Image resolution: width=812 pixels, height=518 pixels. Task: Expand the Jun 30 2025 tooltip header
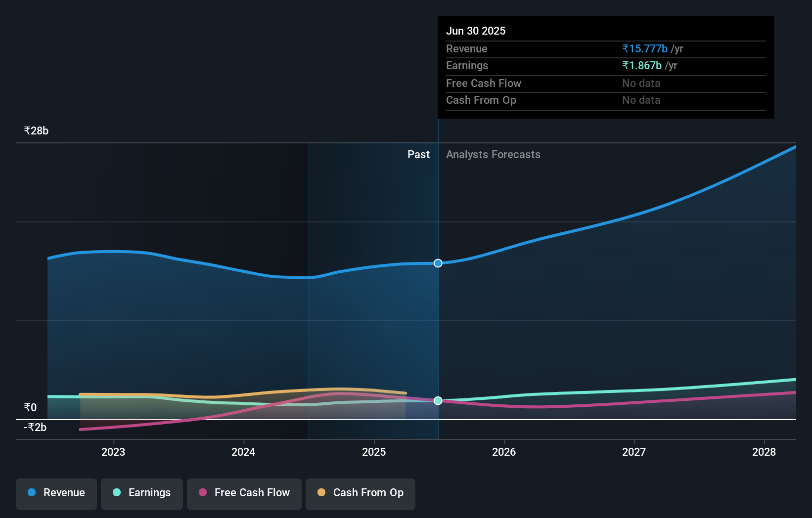(x=476, y=31)
